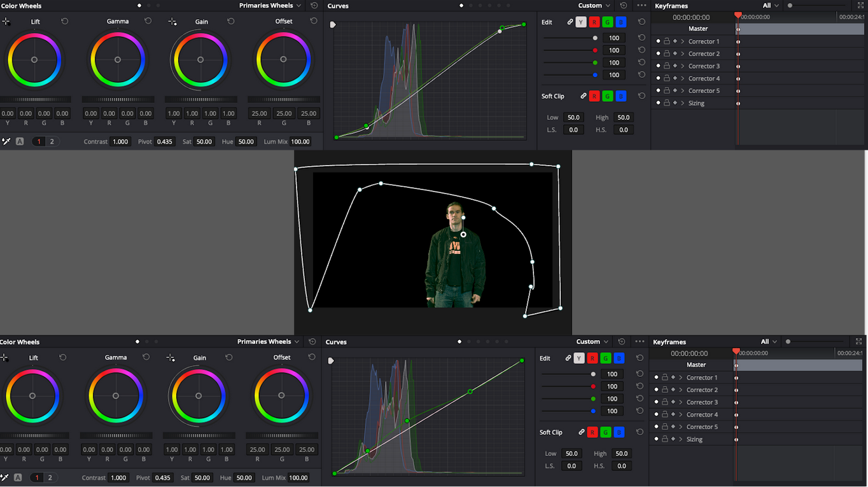Reset the Lift wheel in the upper panel

65,21
